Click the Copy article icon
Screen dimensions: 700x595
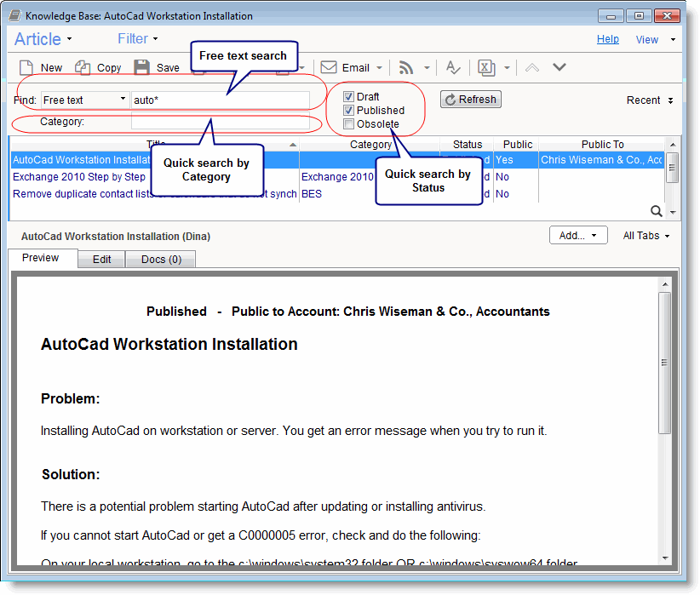point(83,67)
